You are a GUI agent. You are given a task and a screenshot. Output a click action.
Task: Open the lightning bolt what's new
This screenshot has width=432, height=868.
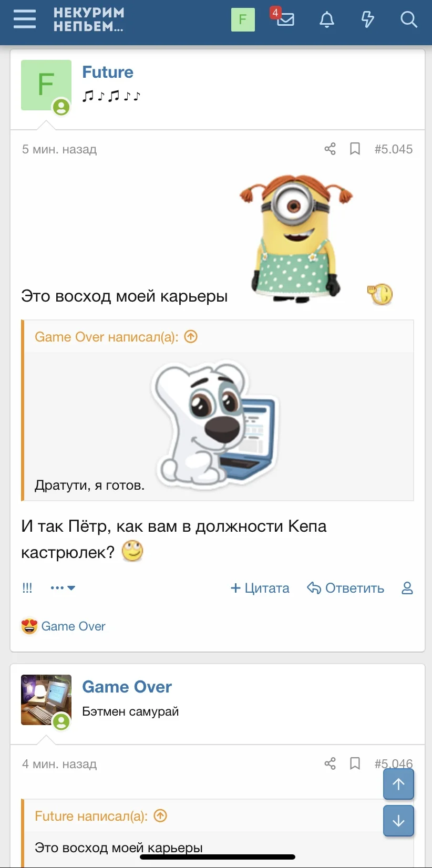click(x=368, y=20)
